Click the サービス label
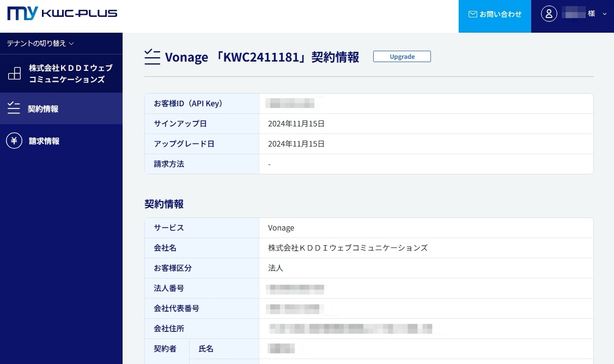614x364 pixels. tap(169, 228)
